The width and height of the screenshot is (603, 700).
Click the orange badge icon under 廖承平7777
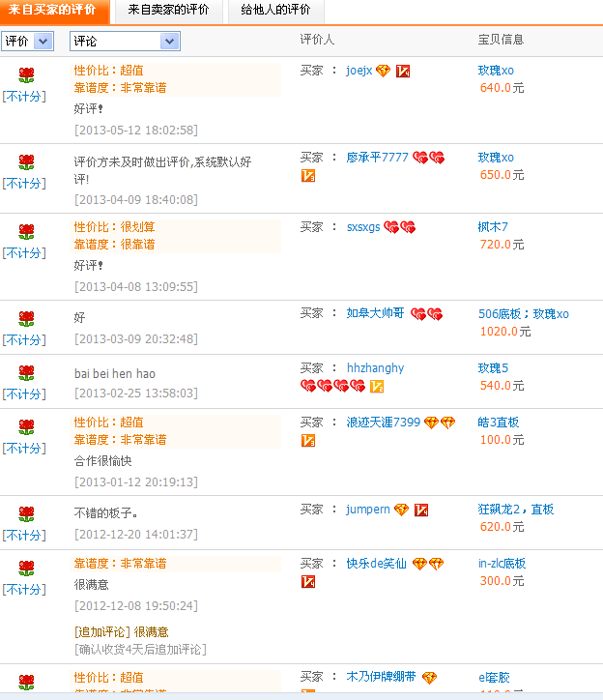point(308,175)
